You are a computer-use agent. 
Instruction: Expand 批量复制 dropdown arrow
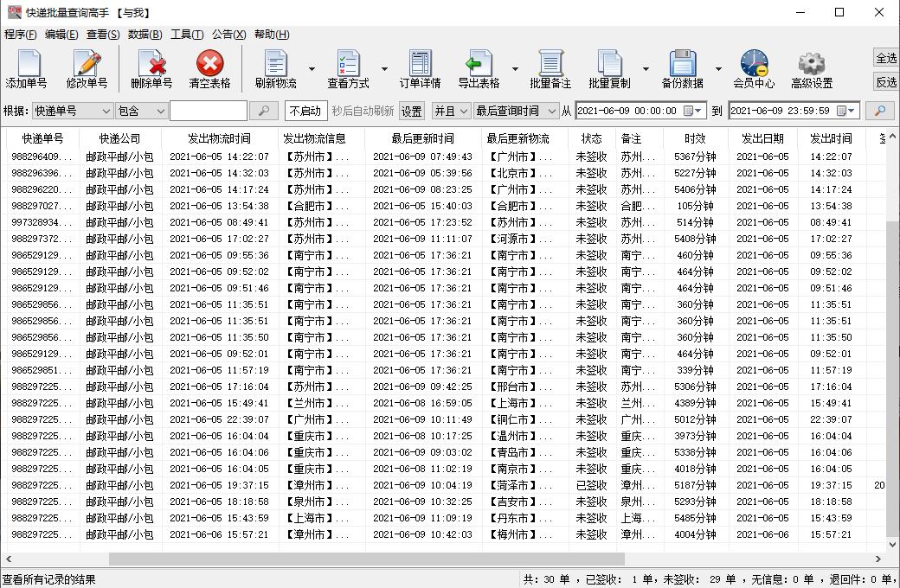coord(646,69)
